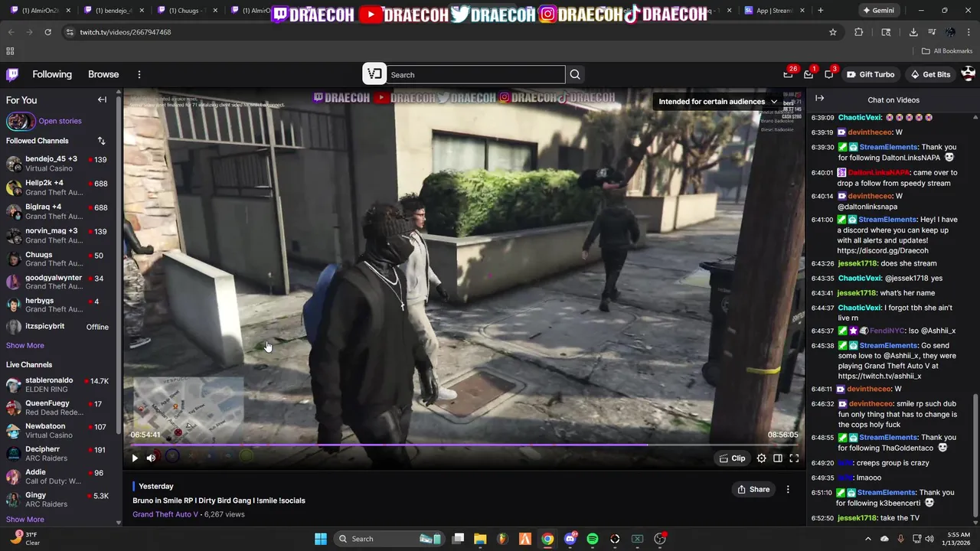980x551 pixels.
Task: Open browser downloads
Action: click(x=913, y=32)
